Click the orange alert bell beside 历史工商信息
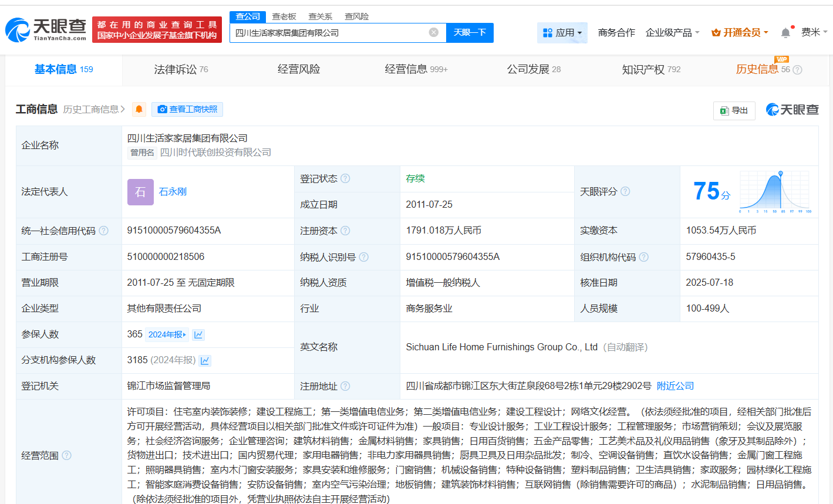The image size is (833, 504). click(139, 109)
